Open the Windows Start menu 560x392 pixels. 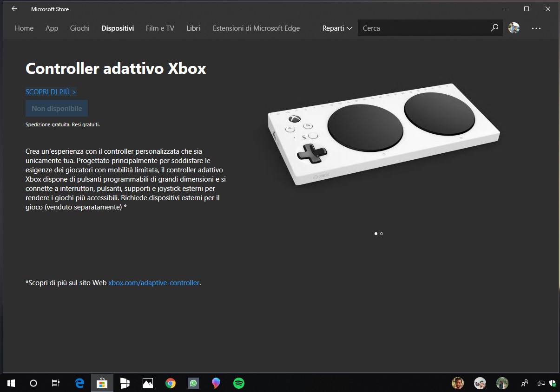pos(11,383)
